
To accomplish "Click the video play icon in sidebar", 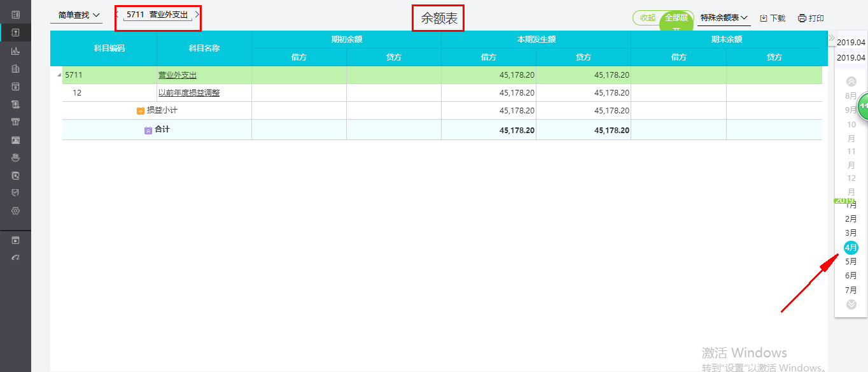I will tap(16, 241).
